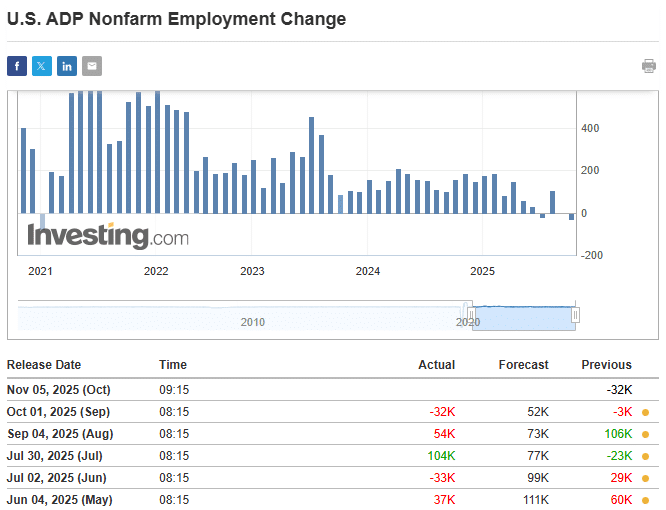Click the 104K actual value for July
666x510 pixels.
point(440,456)
